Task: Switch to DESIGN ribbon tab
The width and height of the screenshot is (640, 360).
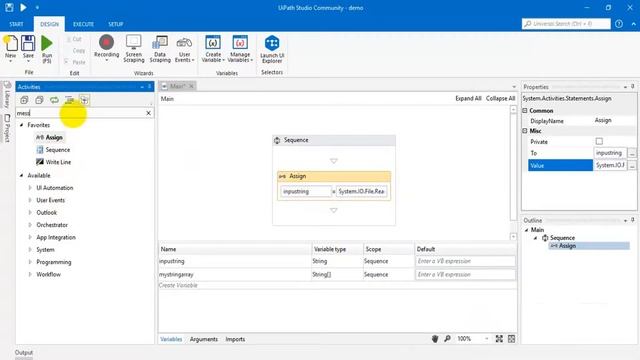Action: [49, 24]
